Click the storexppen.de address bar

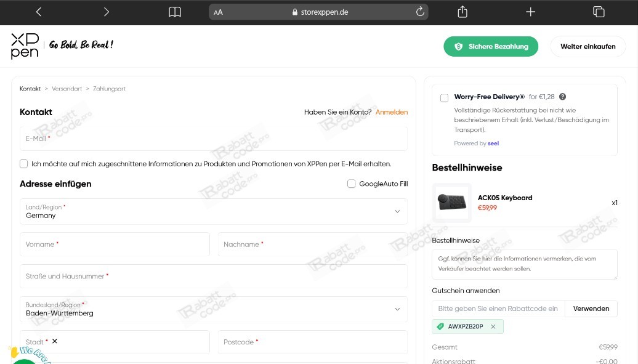(x=318, y=12)
